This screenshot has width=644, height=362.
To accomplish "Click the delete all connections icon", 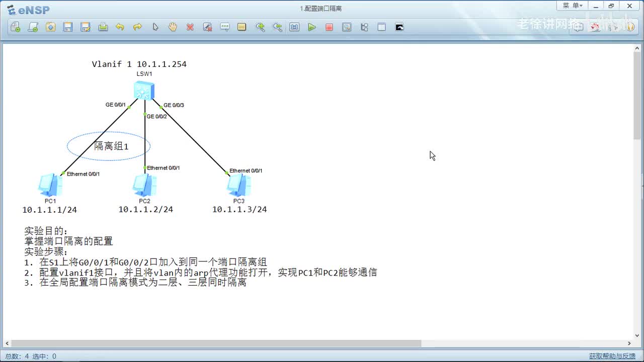I will pos(207,27).
